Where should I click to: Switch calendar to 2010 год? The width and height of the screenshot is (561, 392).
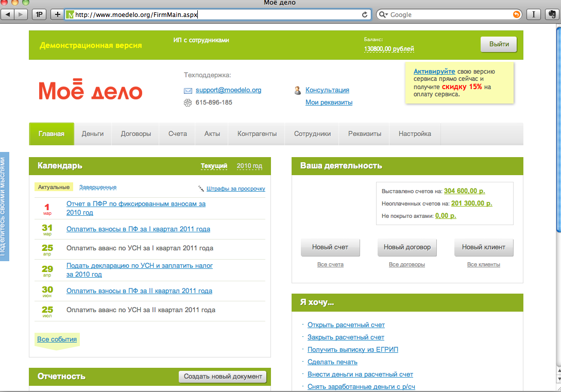pos(249,166)
